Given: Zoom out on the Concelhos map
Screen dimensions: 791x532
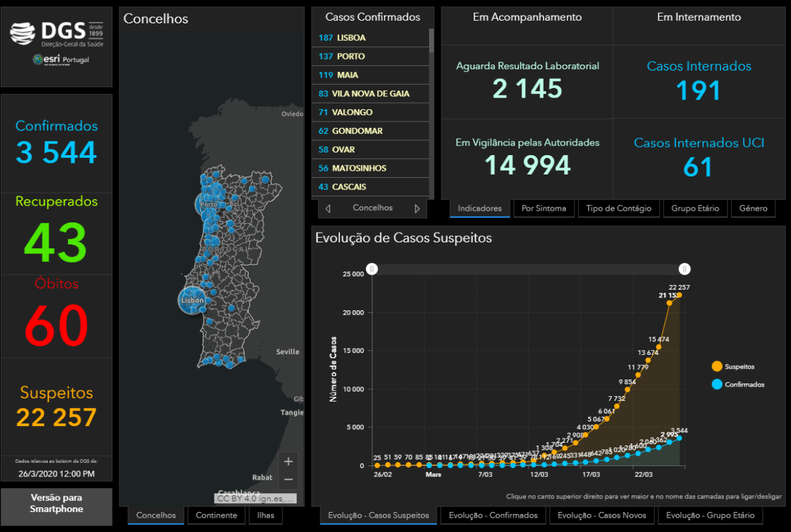Looking at the screenshot, I should [x=288, y=480].
